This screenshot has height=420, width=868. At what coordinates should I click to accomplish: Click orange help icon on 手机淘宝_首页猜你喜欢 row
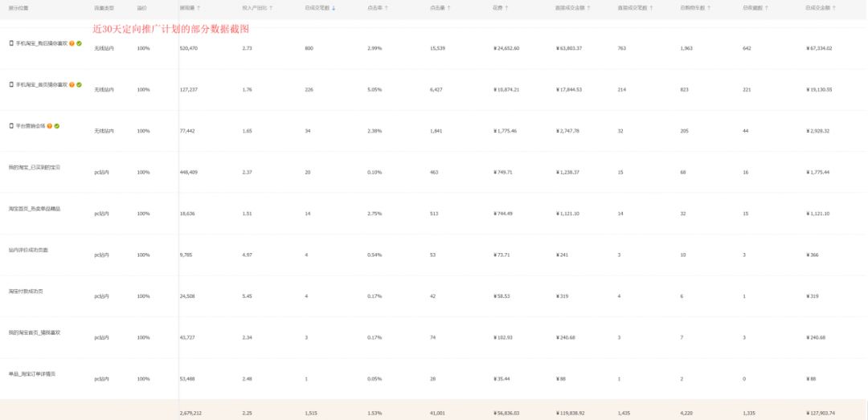pyautogui.click(x=72, y=84)
